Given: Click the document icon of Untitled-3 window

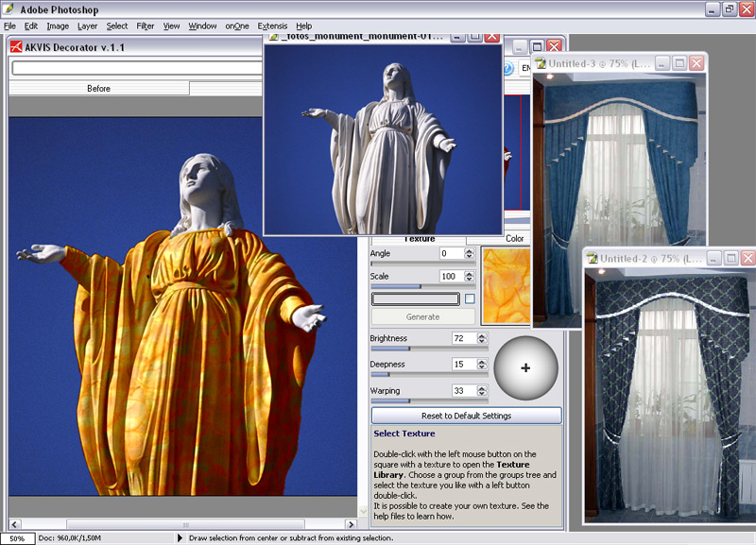Looking at the screenshot, I should coord(541,63).
